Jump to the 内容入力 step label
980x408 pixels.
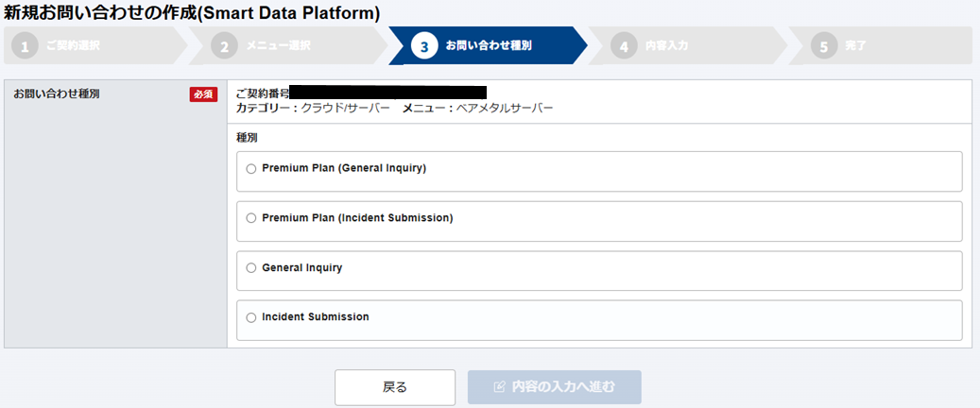point(667,45)
